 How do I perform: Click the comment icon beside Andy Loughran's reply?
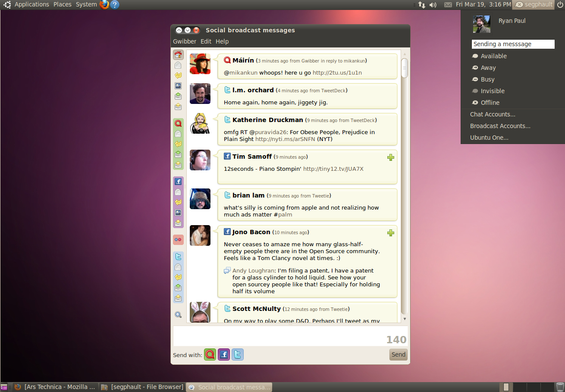tap(227, 270)
